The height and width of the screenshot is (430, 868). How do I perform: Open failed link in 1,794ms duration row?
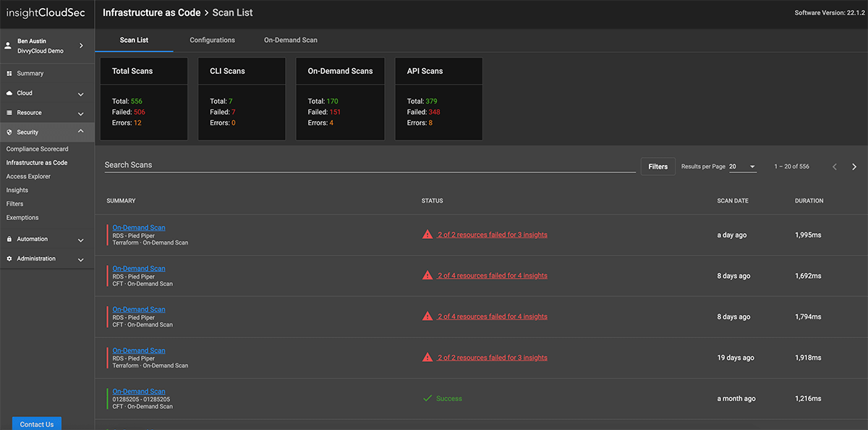point(493,317)
